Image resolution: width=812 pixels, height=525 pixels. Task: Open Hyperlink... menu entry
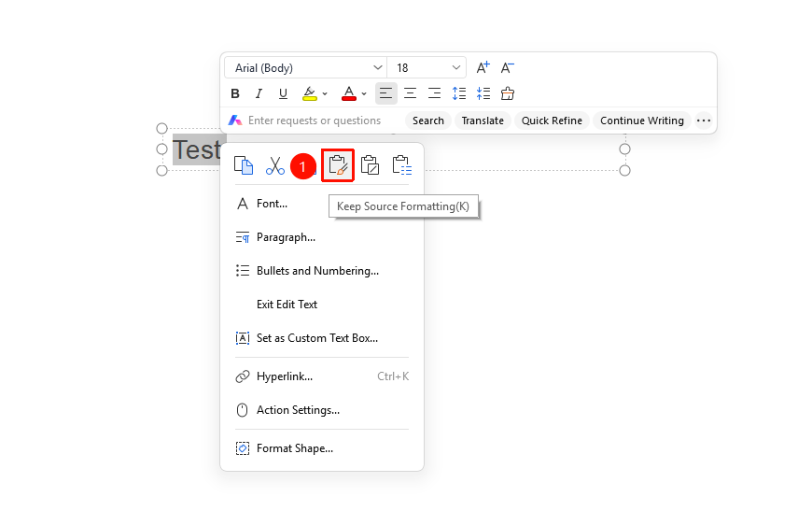pos(322,376)
